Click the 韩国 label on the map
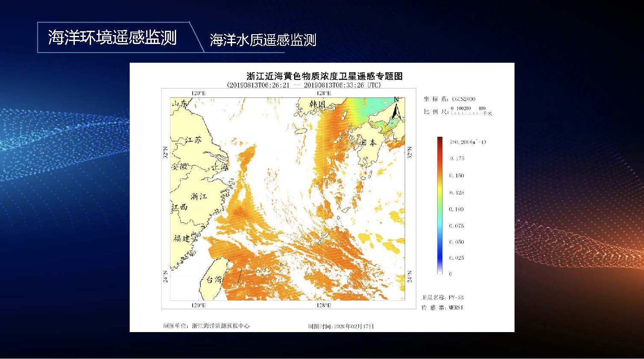This screenshot has height=359, width=644. pyautogui.click(x=318, y=104)
